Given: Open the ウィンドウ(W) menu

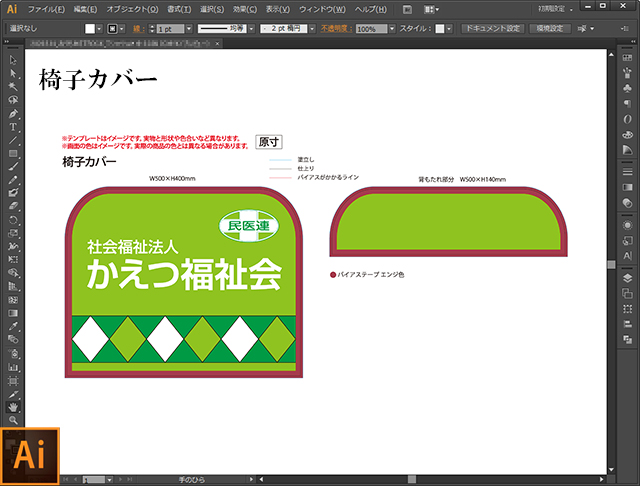Looking at the screenshot, I should tap(322, 9).
